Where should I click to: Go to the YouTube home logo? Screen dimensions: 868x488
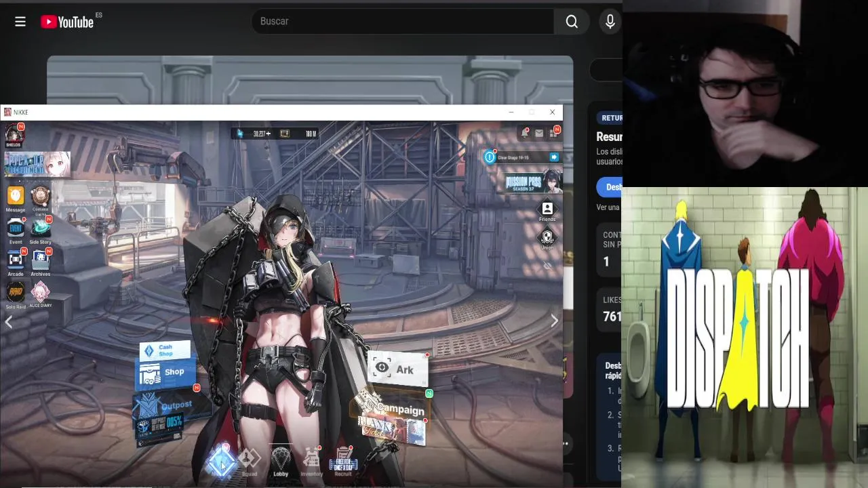point(67,22)
